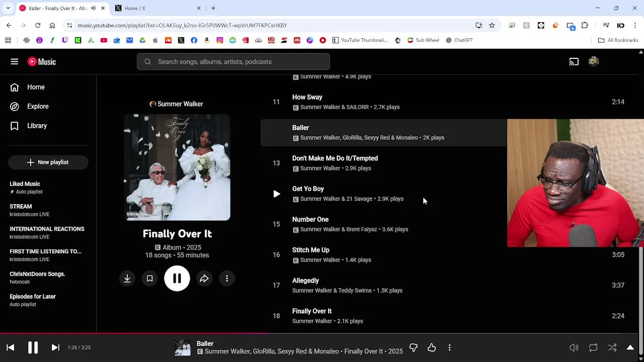Mute the player volume icon
The image size is (644, 362).
click(574, 347)
